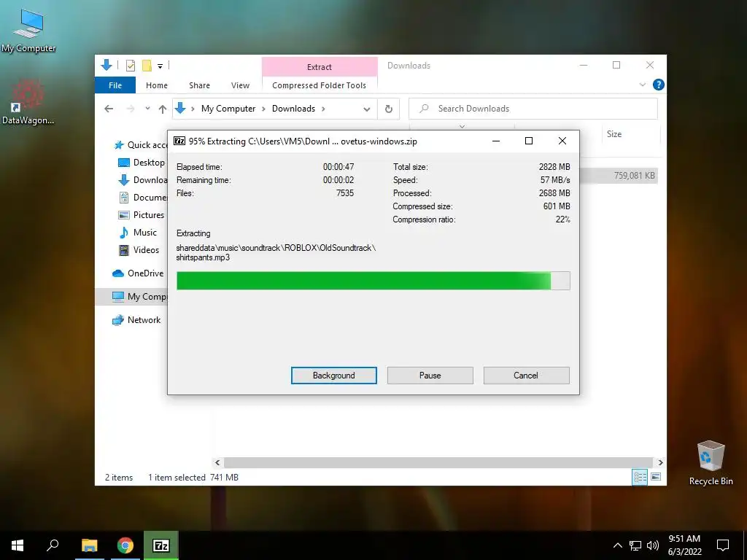Click horizontal scrollbar left arrow
The width and height of the screenshot is (747, 560).
pos(217,462)
